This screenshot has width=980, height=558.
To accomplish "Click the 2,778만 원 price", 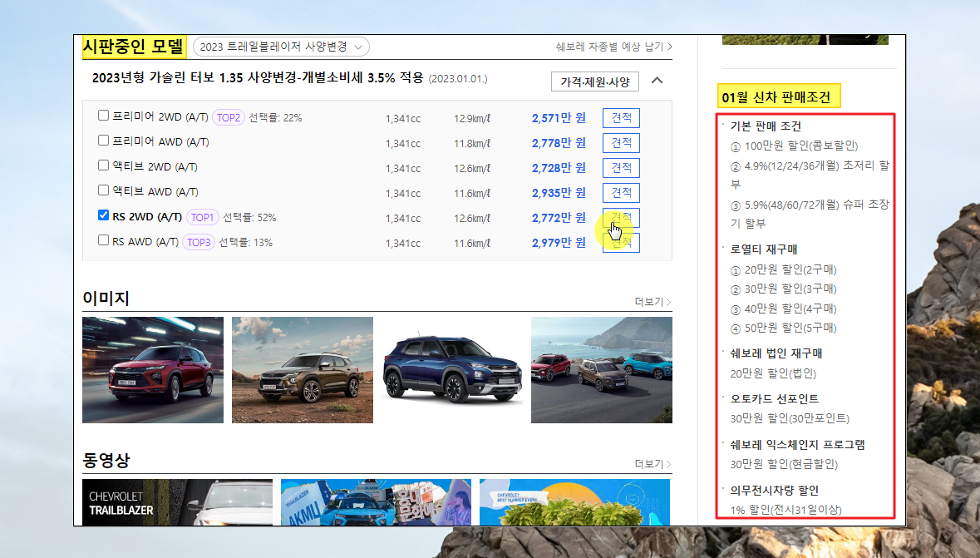I will (x=559, y=143).
